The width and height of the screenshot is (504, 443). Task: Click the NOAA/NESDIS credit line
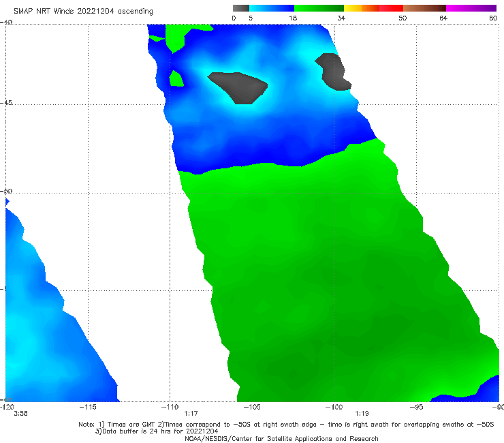coord(281,439)
